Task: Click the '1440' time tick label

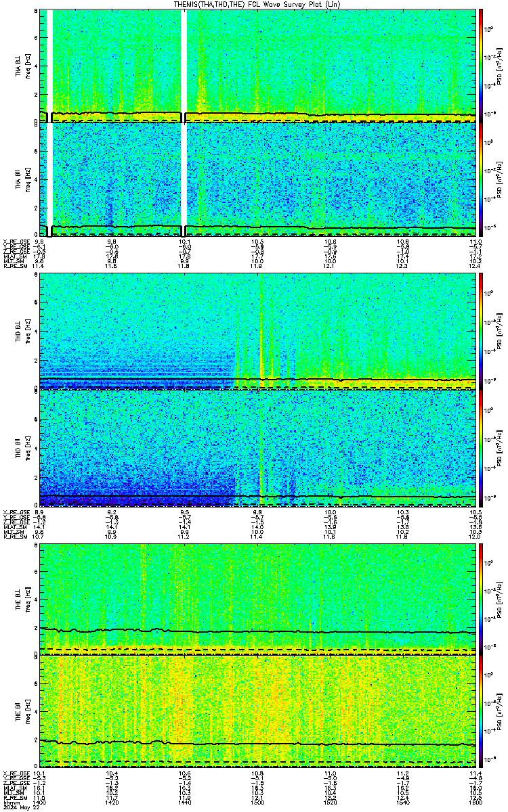Action: 184,803
